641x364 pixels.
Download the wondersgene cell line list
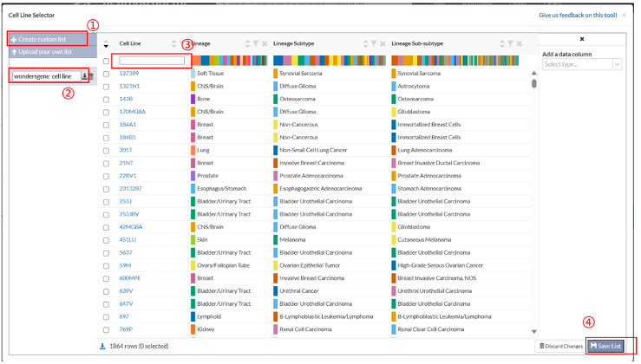(x=84, y=76)
